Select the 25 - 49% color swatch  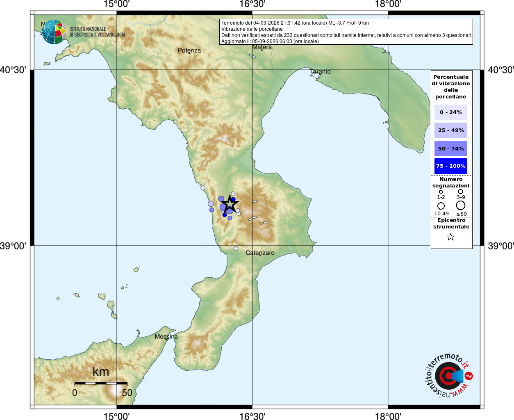[451, 130]
